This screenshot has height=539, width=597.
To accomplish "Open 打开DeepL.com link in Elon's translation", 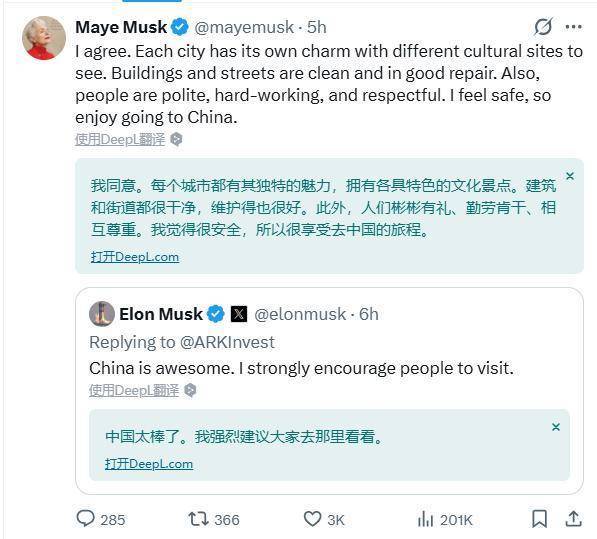I will tap(149, 464).
